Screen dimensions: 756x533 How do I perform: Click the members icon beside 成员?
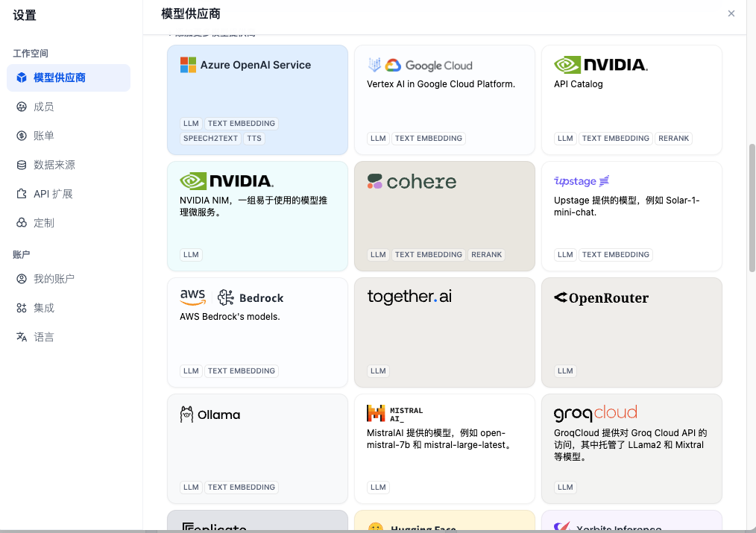coord(21,107)
